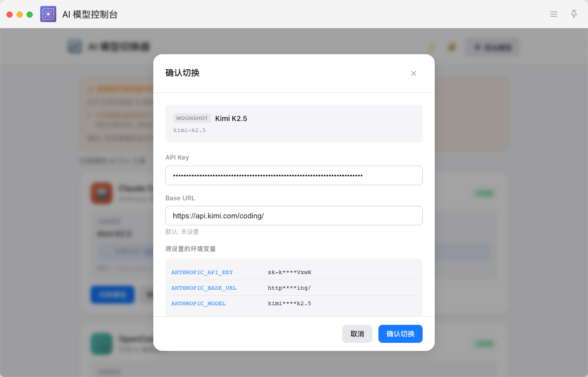Click the pin window icon
Viewport: 588px width, 377px height.
[574, 14]
